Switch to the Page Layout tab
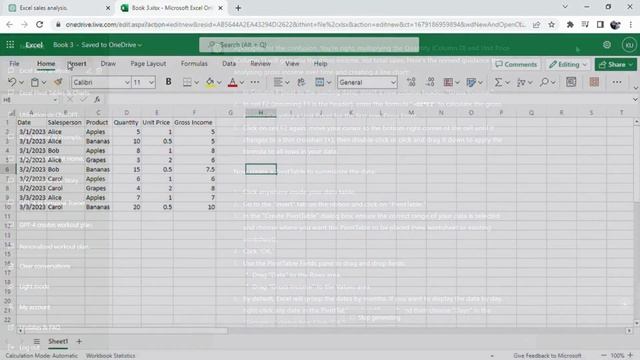Viewport: 640px width, 360px height. click(x=148, y=64)
